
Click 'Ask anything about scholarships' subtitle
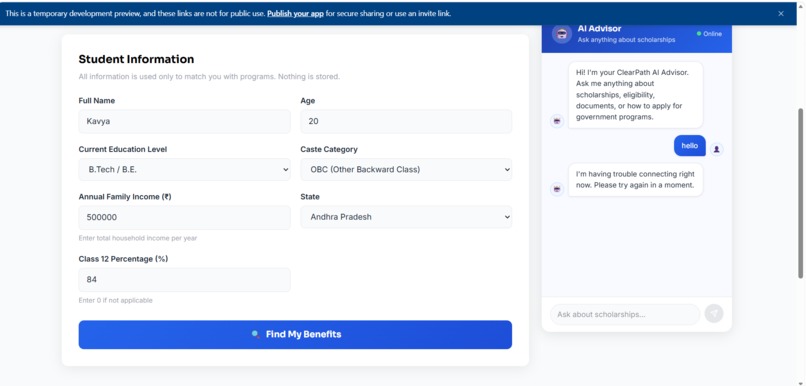click(626, 40)
